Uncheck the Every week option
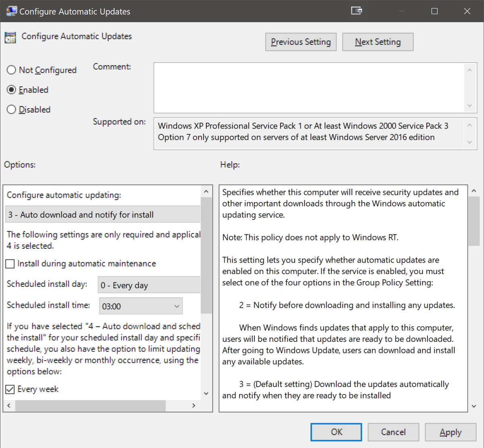Image resolution: width=484 pixels, height=448 pixels. click(x=10, y=389)
